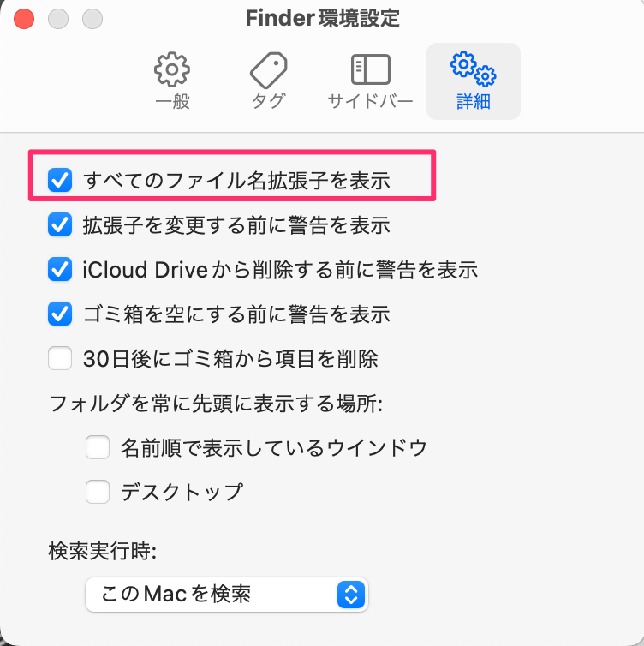This screenshot has height=646, width=644.
Task: Switch to サイドバー tab via its text label
Action: [x=370, y=101]
